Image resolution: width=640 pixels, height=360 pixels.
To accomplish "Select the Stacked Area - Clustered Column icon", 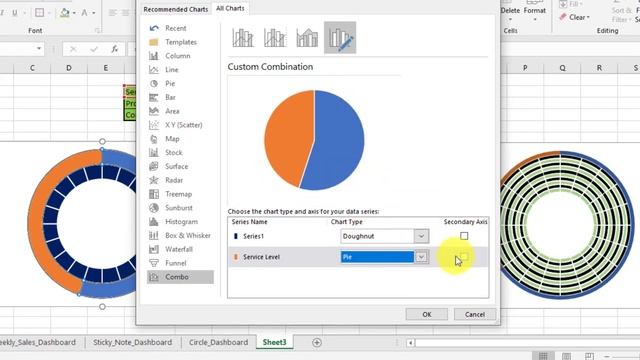I will 307,38.
